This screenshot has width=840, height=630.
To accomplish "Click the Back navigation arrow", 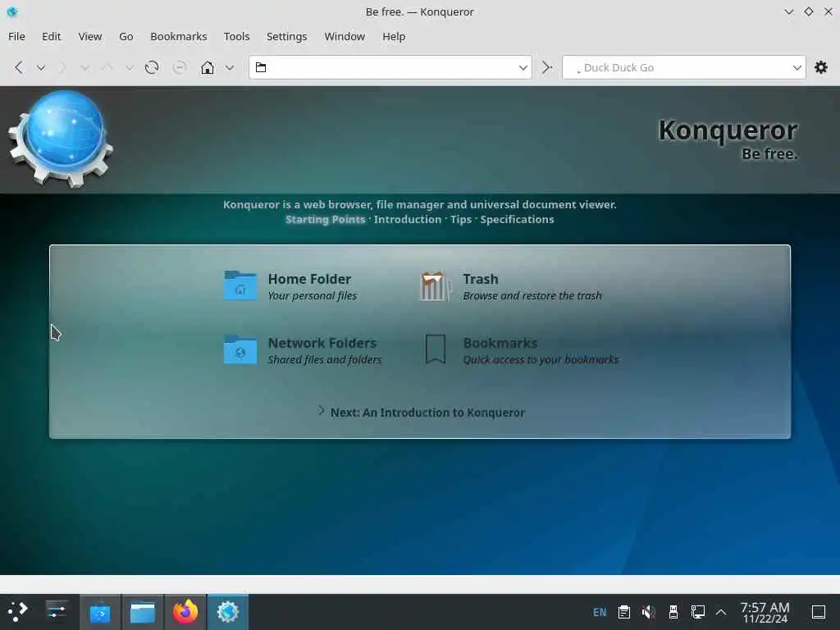I will point(19,67).
